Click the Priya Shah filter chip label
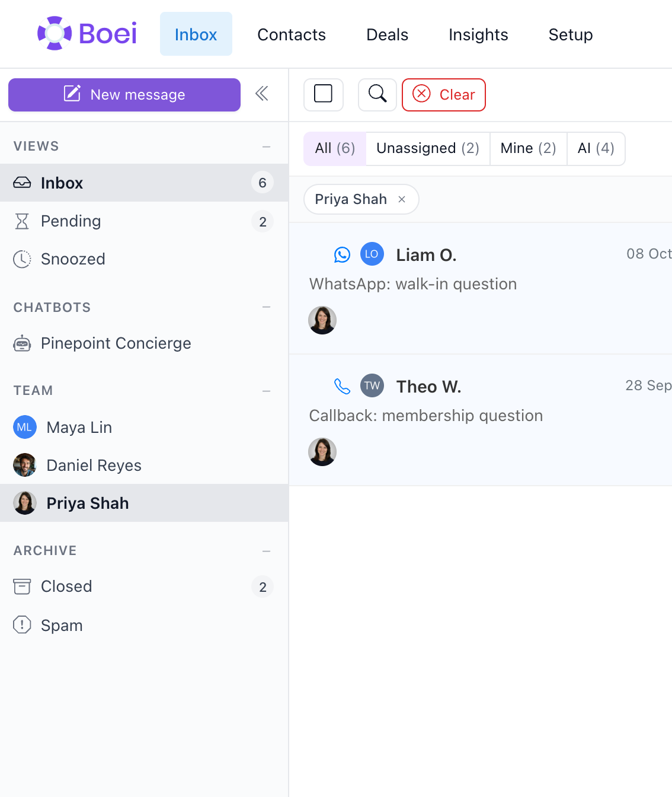Viewport: 672px width, 797px height. [351, 199]
